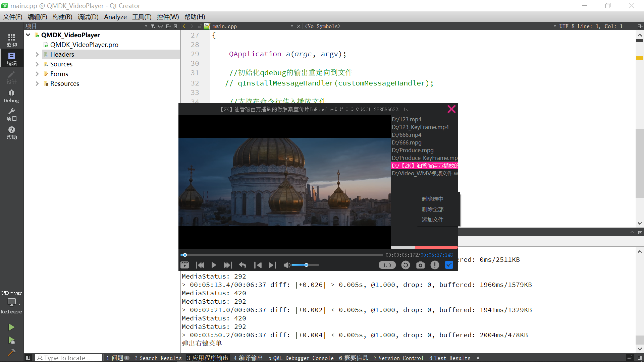Image resolution: width=644 pixels, height=362 pixels.
Task: Select D:/666.mp4 in the playlist
Action: 407,135
